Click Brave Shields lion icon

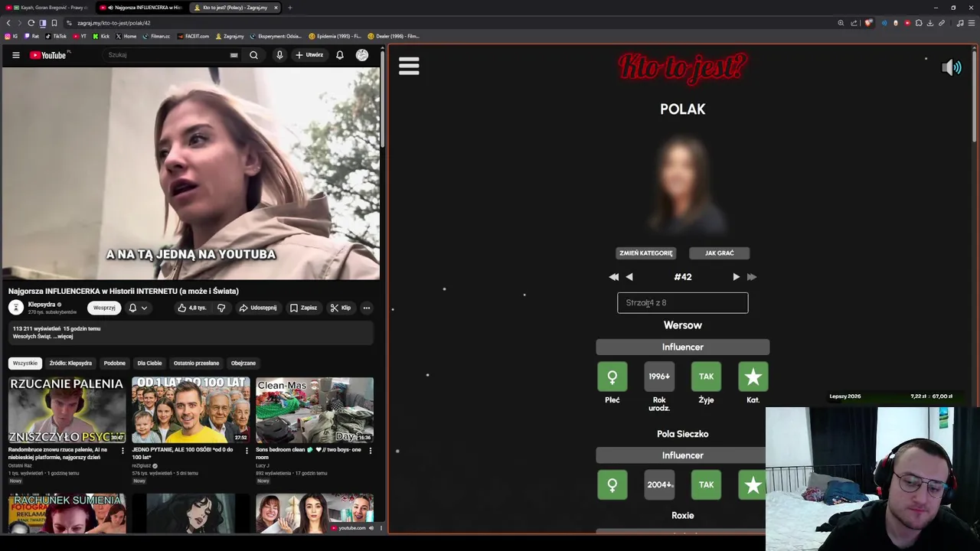pos(868,23)
